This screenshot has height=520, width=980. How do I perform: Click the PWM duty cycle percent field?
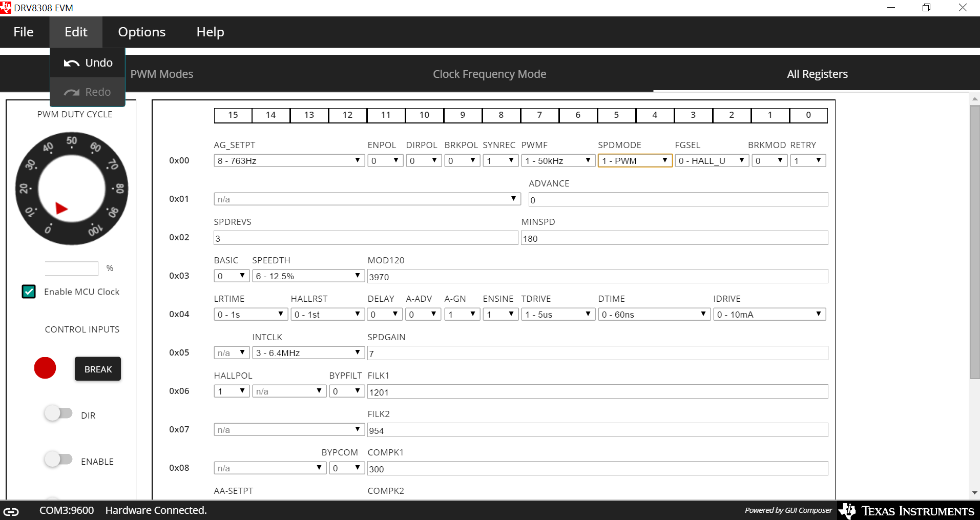pos(71,268)
